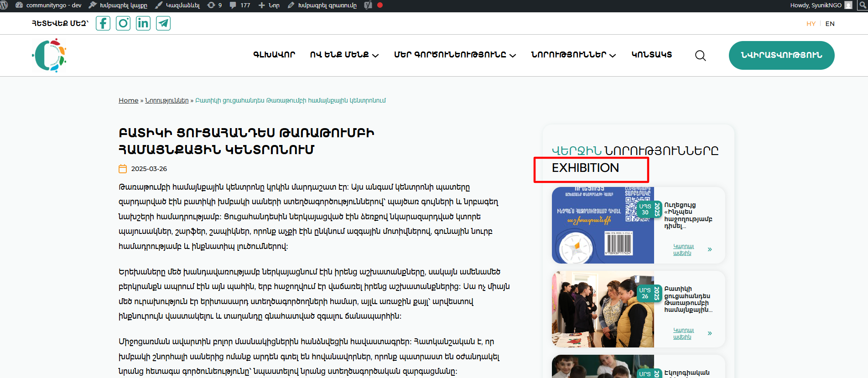The height and width of the screenshot is (378, 868).
Task: Click the current page breadcrumb text
Action: (291, 100)
